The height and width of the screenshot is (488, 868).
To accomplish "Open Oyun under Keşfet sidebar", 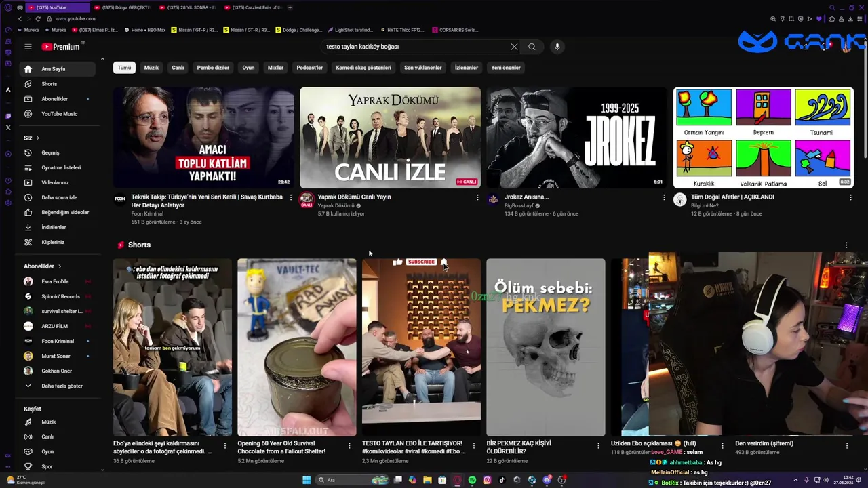I will (57, 451).
